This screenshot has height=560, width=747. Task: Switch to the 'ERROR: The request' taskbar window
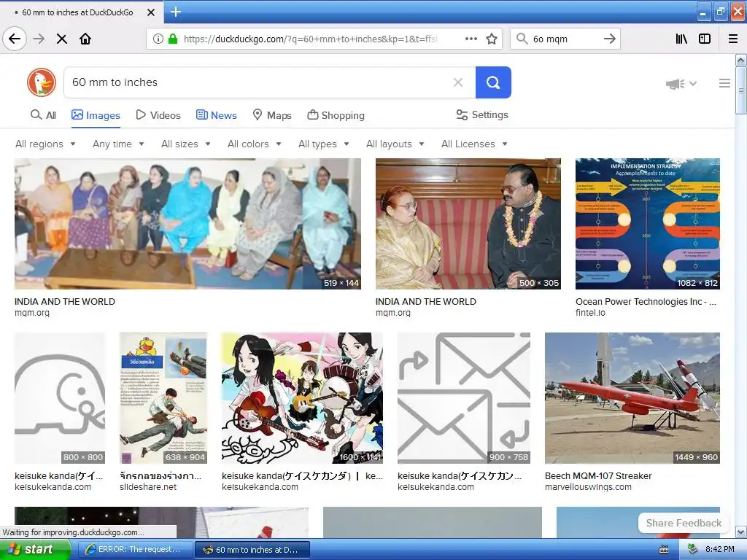point(135,549)
